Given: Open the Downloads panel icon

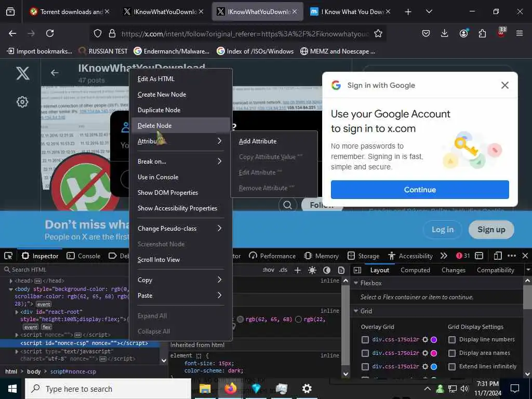Looking at the screenshot, I should 445,33.
